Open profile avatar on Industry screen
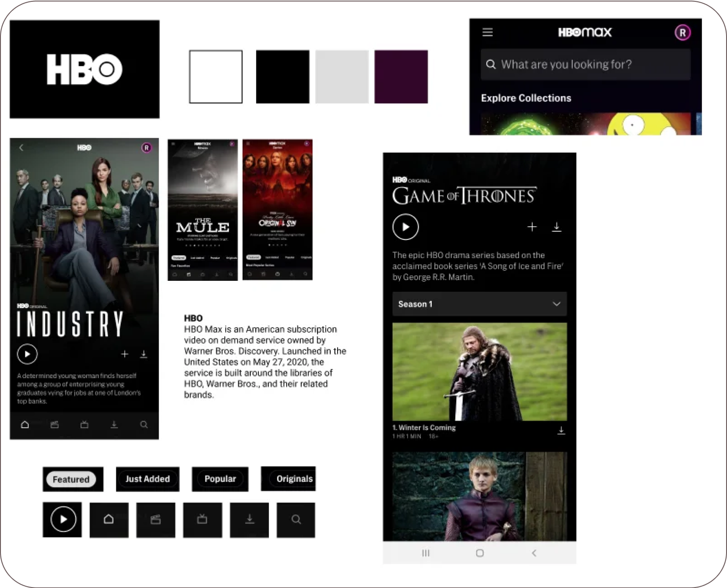This screenshot has width=727, height=588. tap(146, 148)
